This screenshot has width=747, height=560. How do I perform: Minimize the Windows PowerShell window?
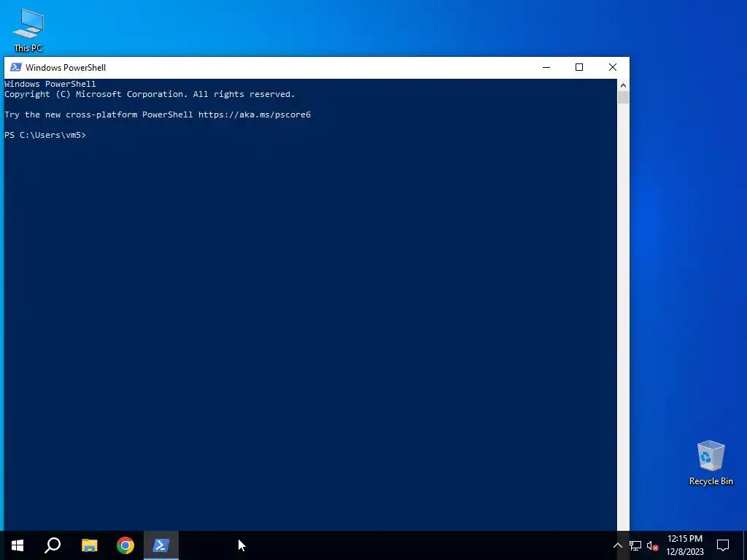pyautogui.click(x=546, y=67)
